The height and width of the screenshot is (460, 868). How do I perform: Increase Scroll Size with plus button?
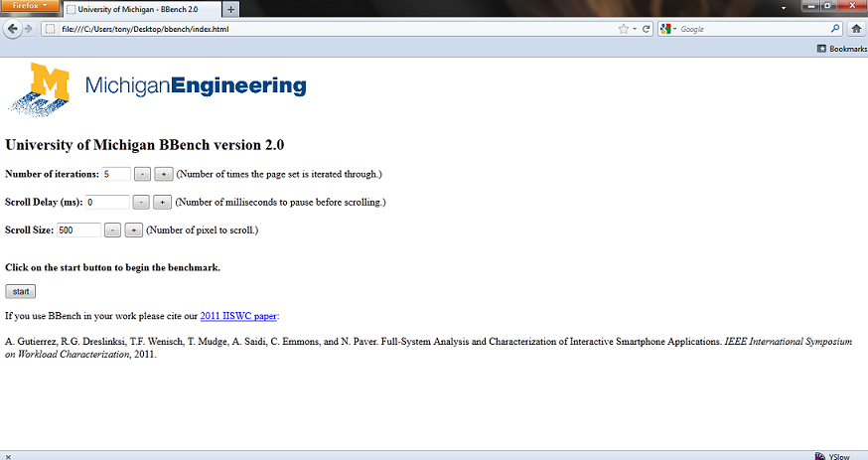tap(133, 230)
